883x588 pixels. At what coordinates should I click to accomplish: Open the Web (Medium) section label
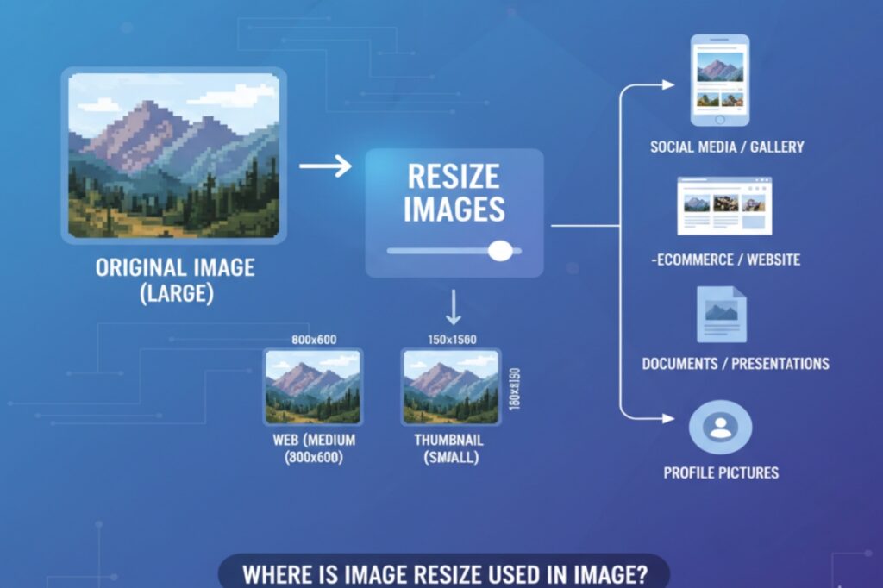point(312,450)
